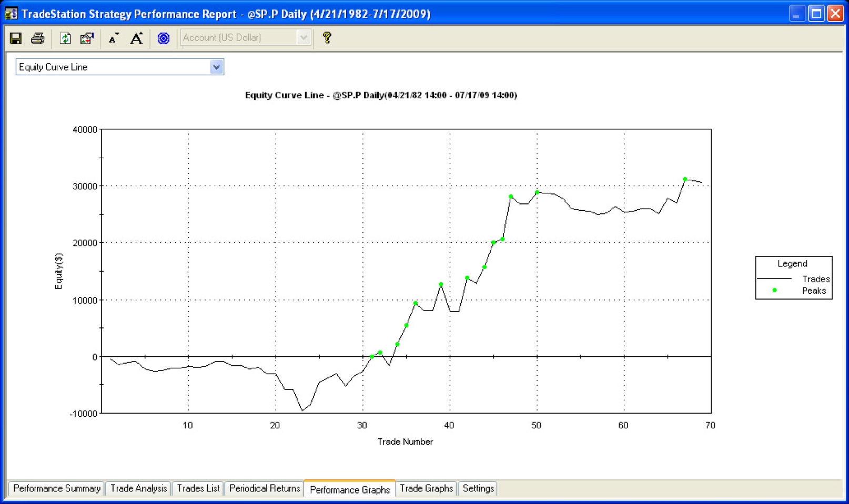Maximize the Strategy Performance Report window

coord(816,14)
